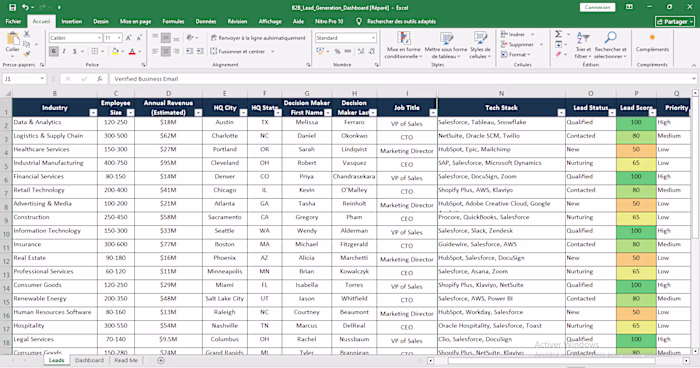This screenshot has height=368, width=700.
Task: Open Mettre sous forme de tableau
Action: click(x=446, y=45)
